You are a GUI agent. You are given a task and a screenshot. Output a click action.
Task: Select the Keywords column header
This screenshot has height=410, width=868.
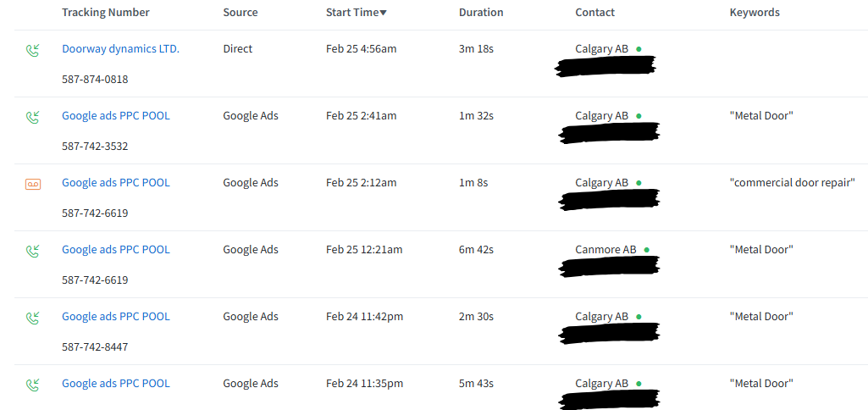755,12
